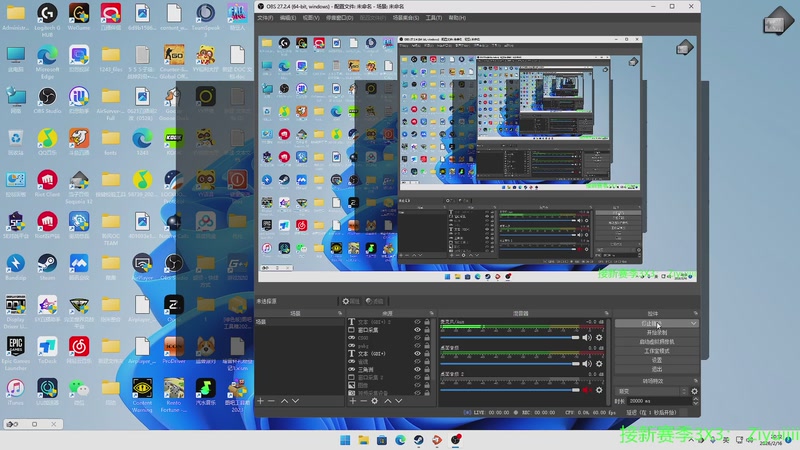Toggle the lock on the 窗口采集 2 source
800x450 pixels.
(x=427, y=378)
